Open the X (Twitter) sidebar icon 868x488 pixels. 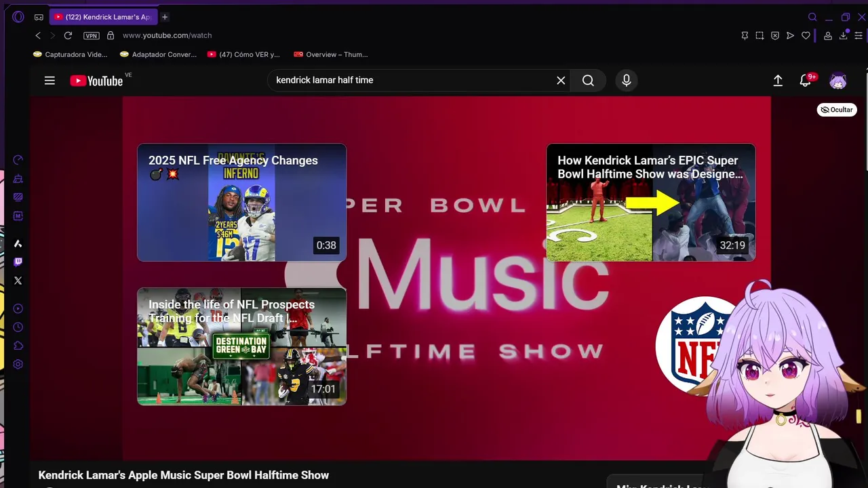click(18, 281)
